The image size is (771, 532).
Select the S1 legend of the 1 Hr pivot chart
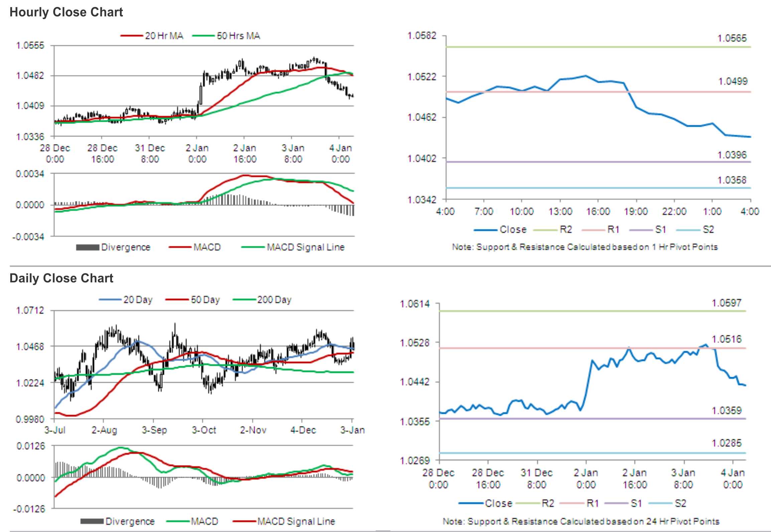coord(648,230)
